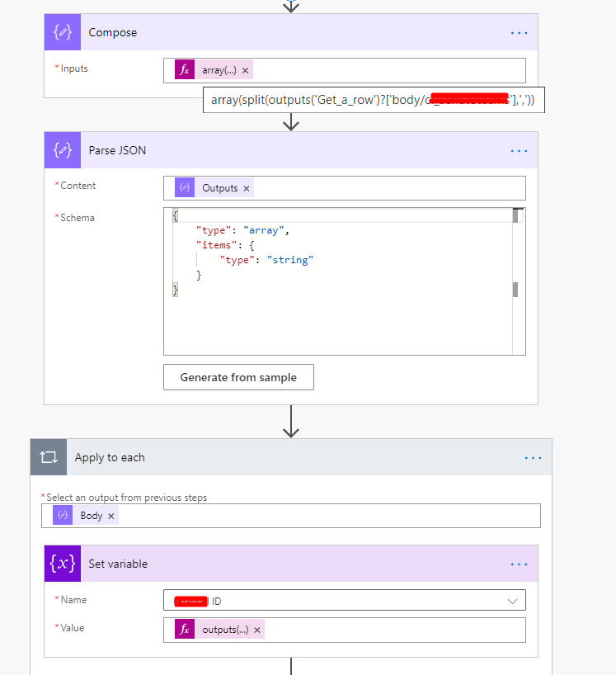Click the Parse JSON action icon
616x675 pixels.
63,151
